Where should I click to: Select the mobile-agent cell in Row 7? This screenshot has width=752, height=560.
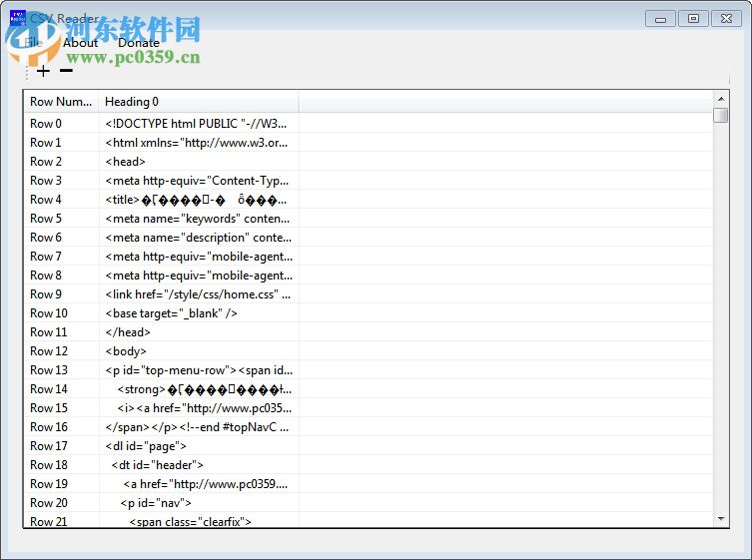(x=199, y=257)
